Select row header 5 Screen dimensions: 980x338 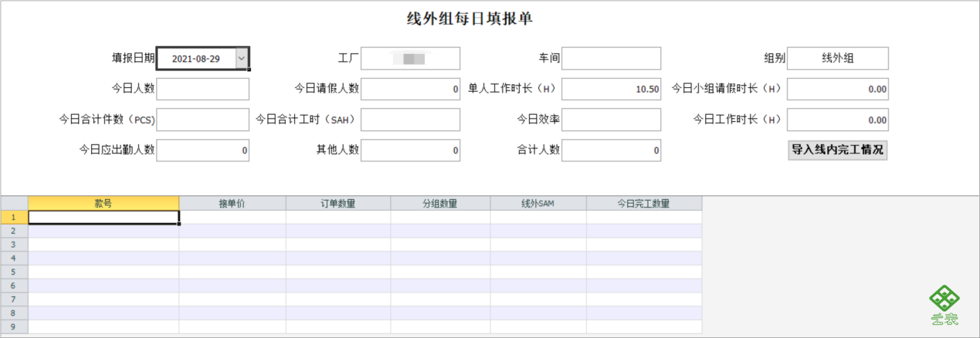point(14,272)
